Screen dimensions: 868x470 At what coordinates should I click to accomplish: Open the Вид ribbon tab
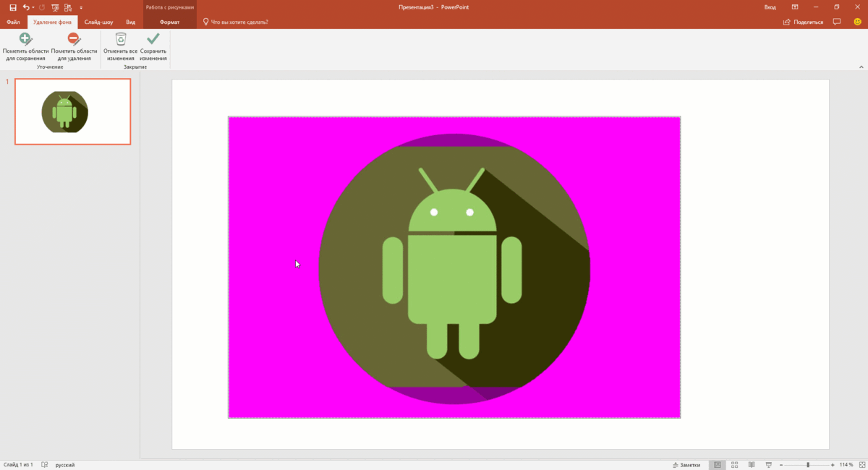(130, 22)
